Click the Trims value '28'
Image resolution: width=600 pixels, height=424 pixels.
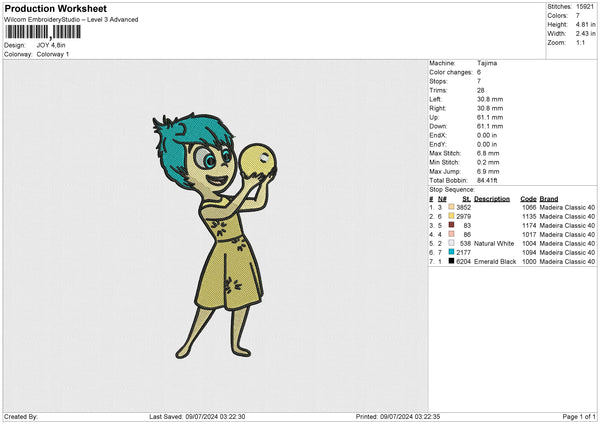tap(481, 90)
